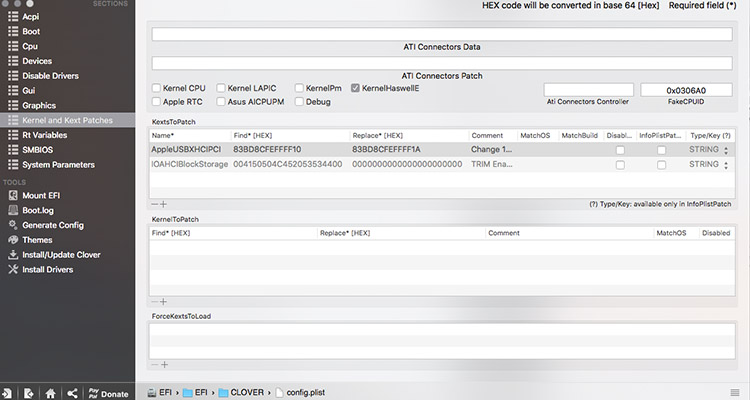This screenshot has width=750, height=400.
Task: Remove selected ForceKextsToLoad entry
Action: 154,365
